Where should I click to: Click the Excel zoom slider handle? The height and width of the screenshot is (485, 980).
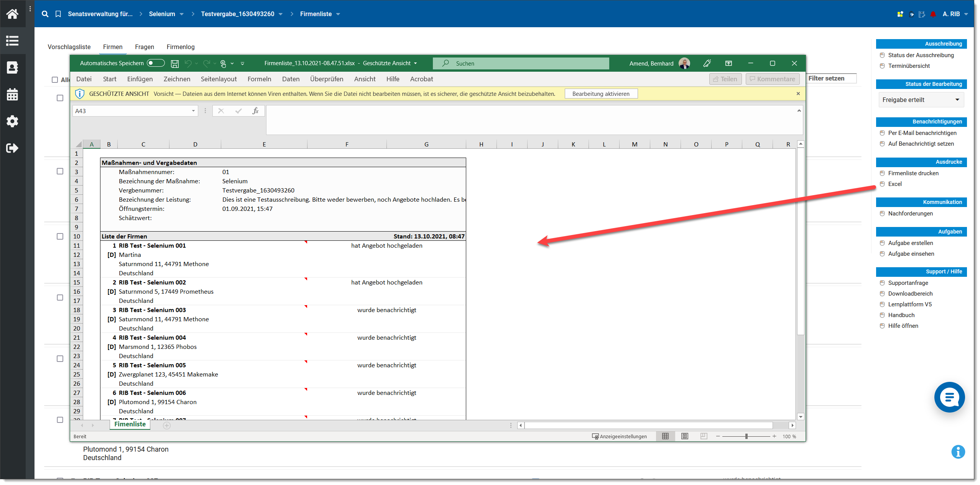(746, 436)
